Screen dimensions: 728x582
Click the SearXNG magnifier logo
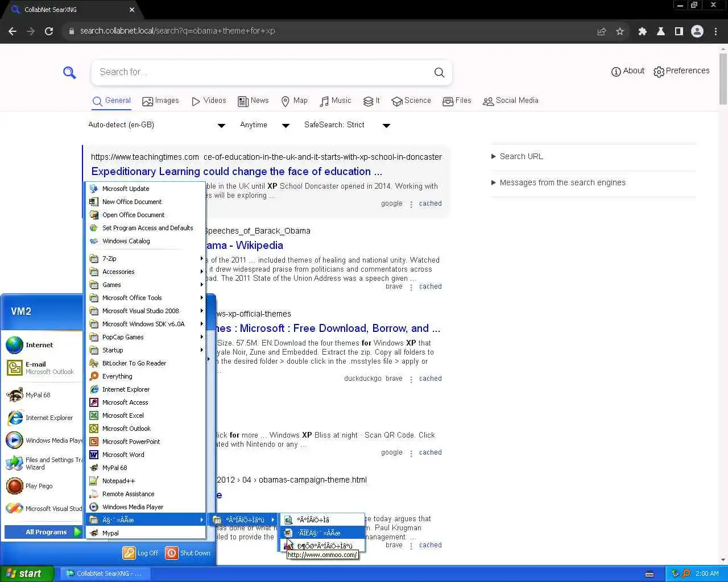click(69, 72)
